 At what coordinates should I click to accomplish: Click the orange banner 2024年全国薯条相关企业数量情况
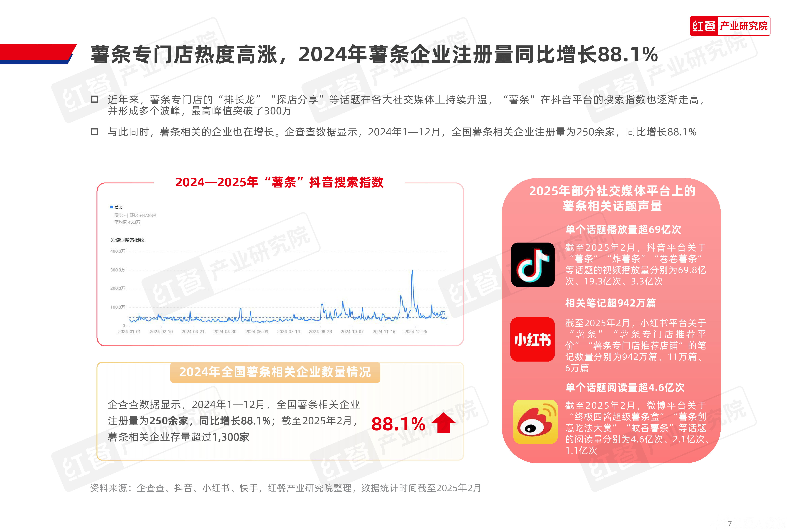[275, 372]
